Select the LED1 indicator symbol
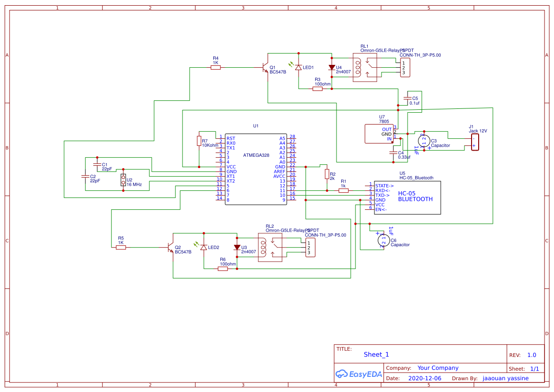This screenshot has width=554, height=392. point(299,68)
